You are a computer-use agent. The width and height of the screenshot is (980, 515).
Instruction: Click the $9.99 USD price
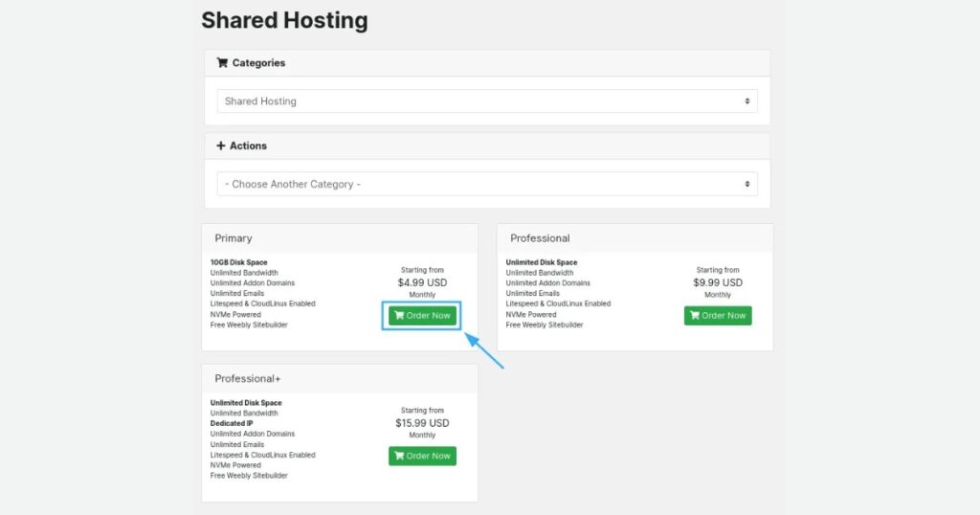(x=718, y=282)
